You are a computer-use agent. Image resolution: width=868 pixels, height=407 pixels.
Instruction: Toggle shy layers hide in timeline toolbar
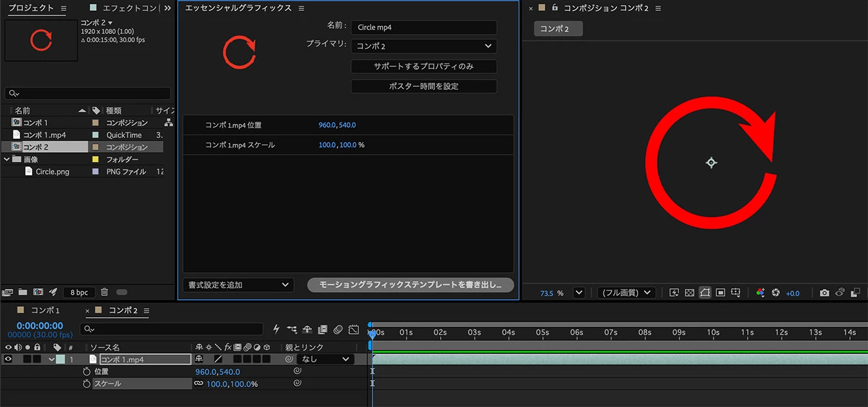point(307,329)
